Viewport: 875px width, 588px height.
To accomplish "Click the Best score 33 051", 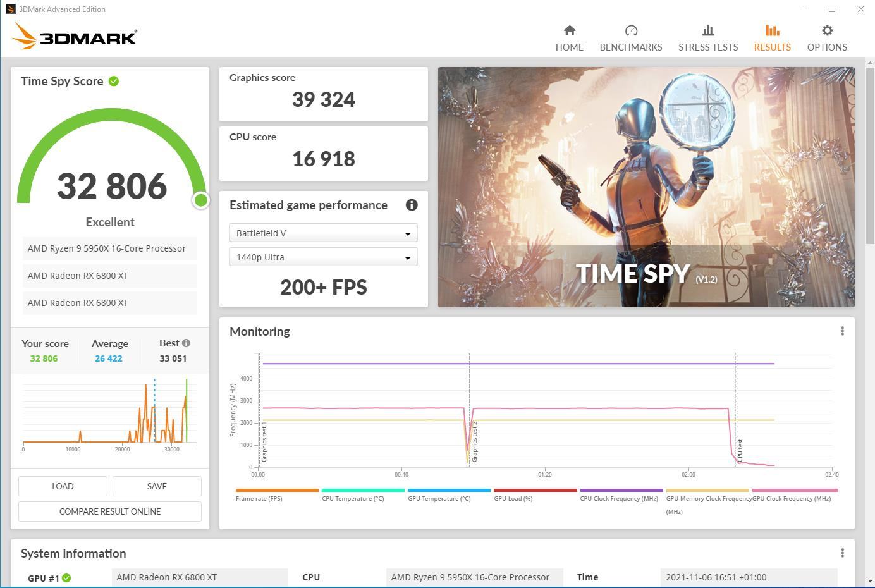I will (x=173, y=358).
